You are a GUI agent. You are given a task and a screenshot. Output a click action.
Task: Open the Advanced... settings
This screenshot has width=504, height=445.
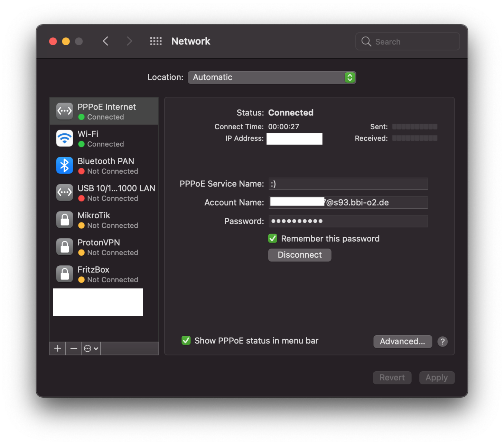coord(403,341)
